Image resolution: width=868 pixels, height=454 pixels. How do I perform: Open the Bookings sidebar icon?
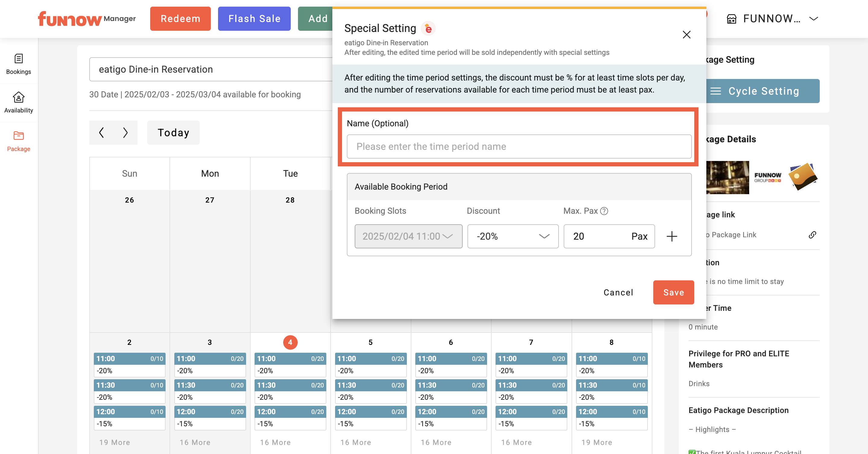pos(18,59)
